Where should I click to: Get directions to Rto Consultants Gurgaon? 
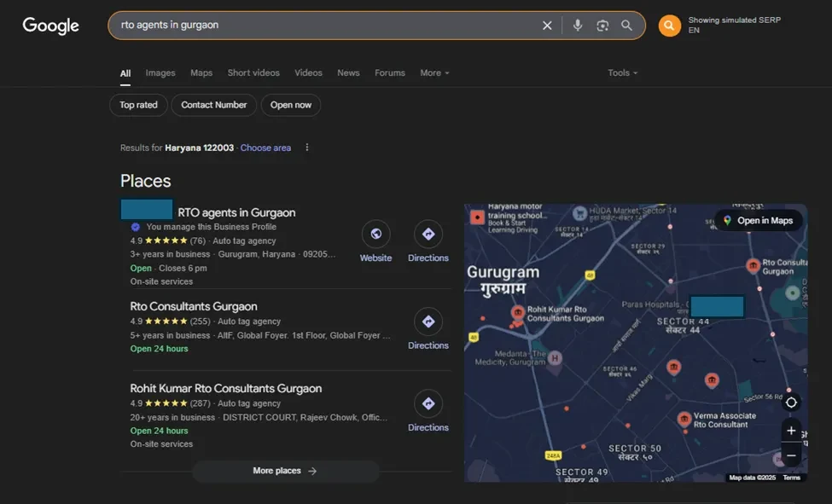[428, 322]
